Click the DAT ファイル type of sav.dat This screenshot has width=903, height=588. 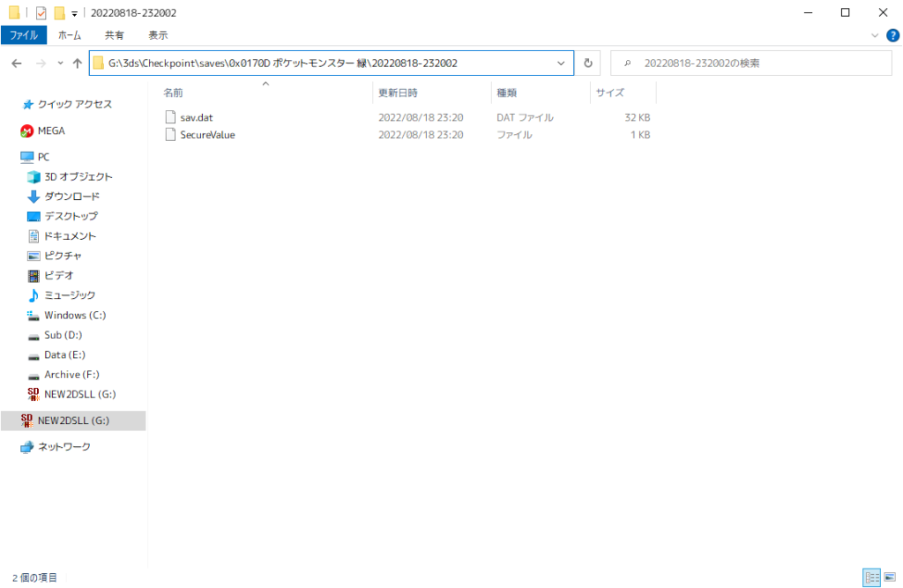coord(525,117)
